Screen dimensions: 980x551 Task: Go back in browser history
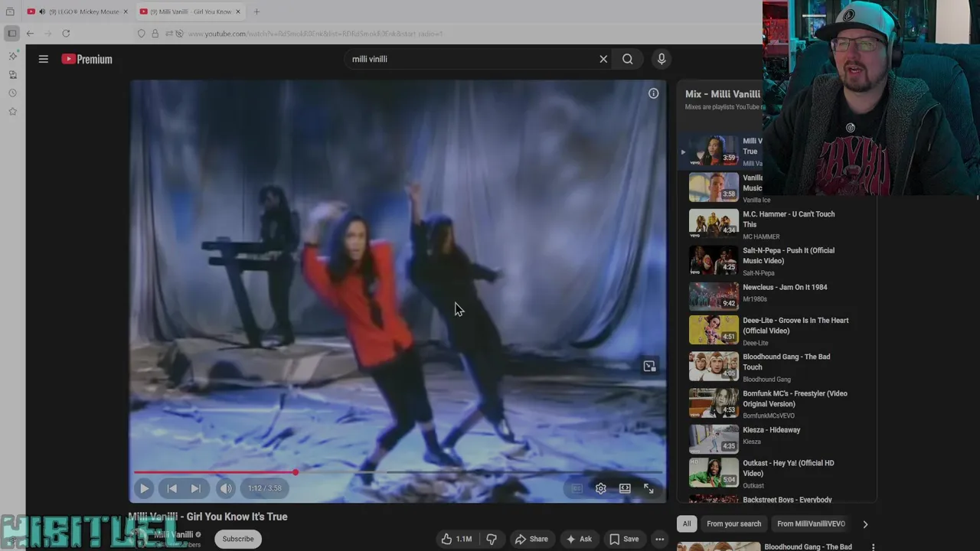click(x=30, y=33)
